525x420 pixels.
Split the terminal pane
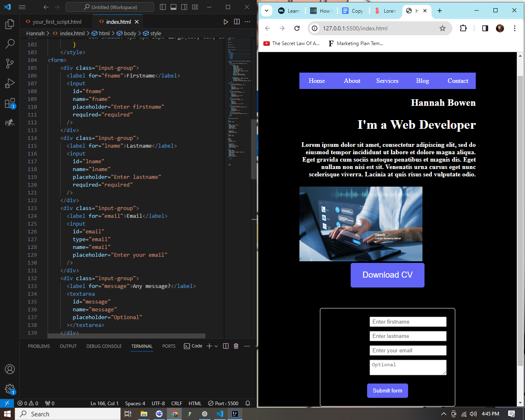(x=226, y=346)
